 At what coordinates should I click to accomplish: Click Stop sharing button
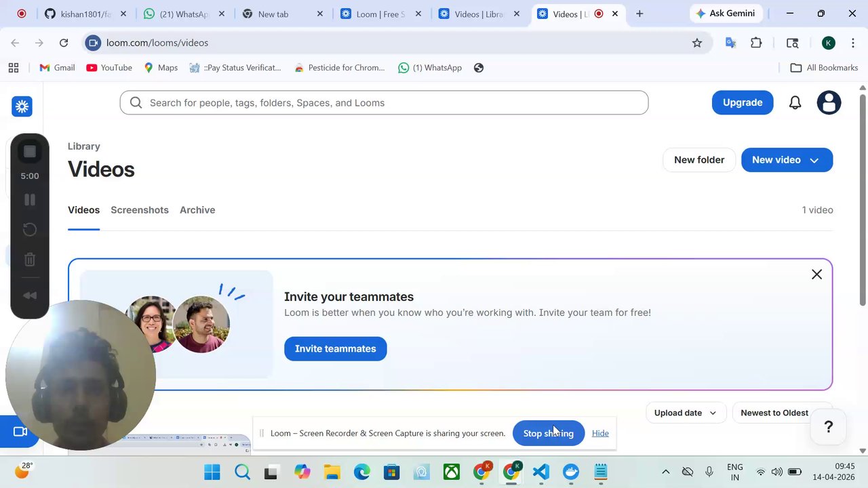(x=548, y=433)
